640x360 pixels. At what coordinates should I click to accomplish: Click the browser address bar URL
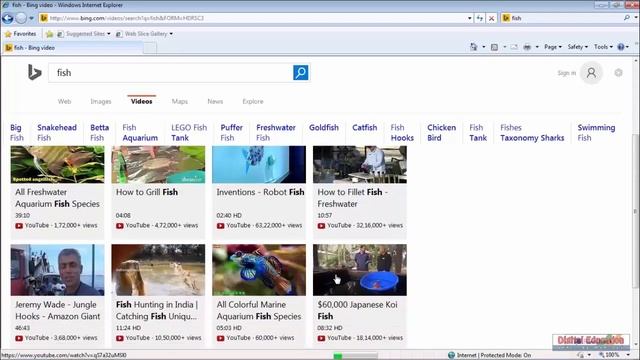[x=253, y=18]
